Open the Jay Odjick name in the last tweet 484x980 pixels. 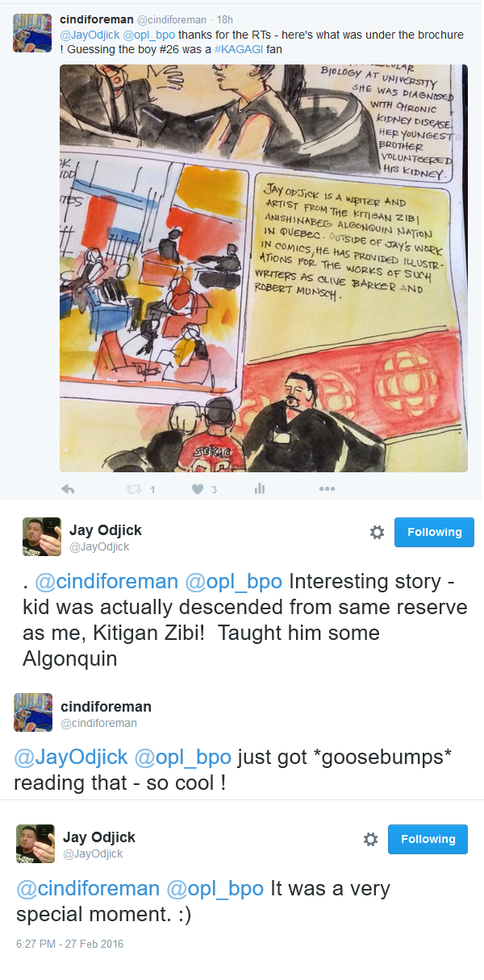tap(99, 837)
